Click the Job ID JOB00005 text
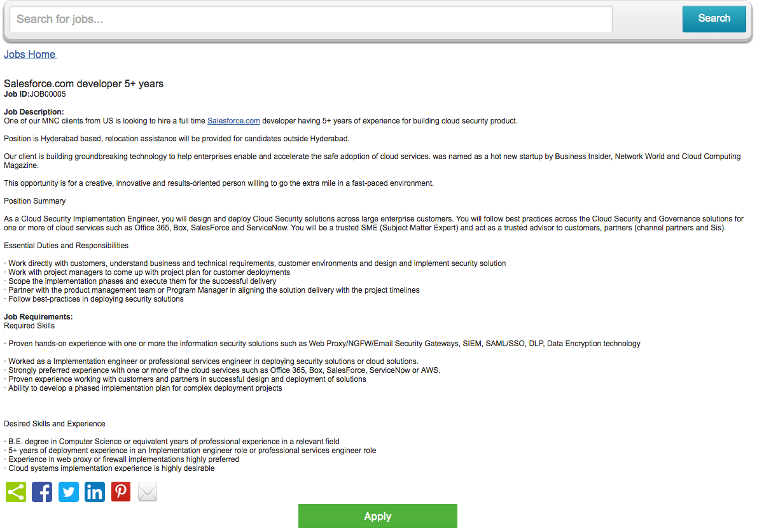757x532 pixels. tap(35, 94)
